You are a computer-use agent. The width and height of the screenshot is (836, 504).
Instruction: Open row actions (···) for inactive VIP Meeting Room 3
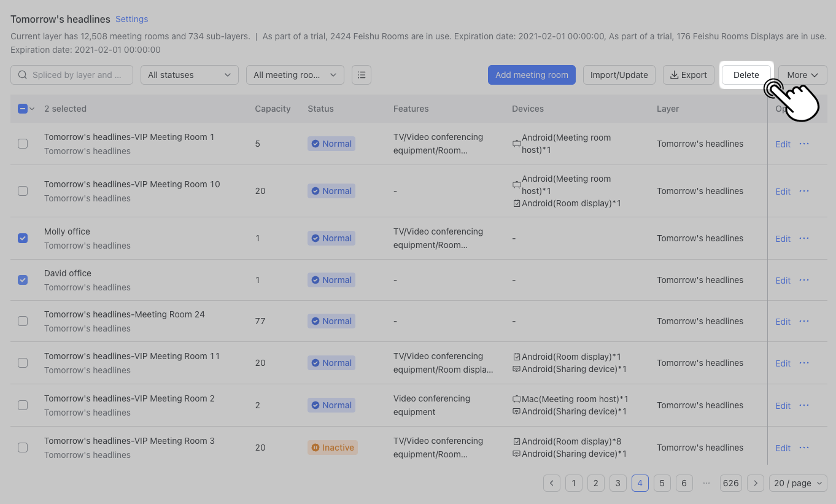point(804,448)
